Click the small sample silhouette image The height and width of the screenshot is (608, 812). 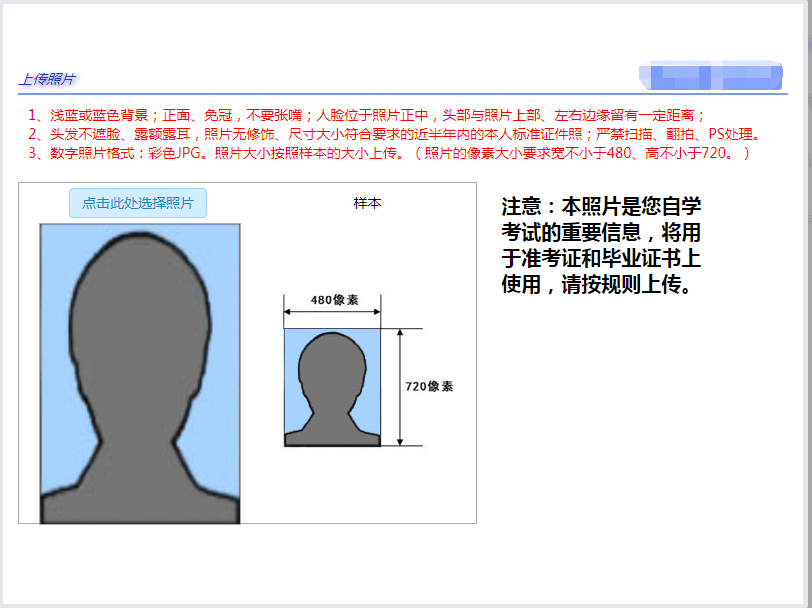[332, 388]
